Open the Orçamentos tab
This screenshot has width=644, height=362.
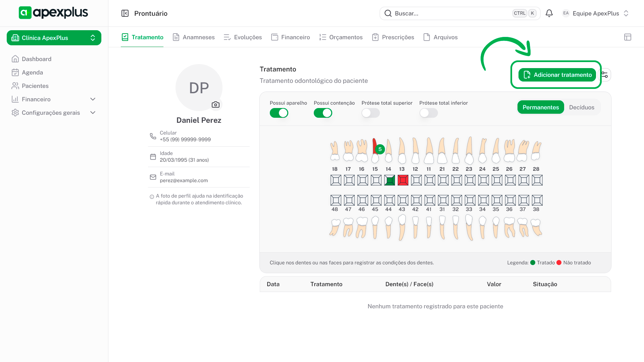[x=341, y=37]
